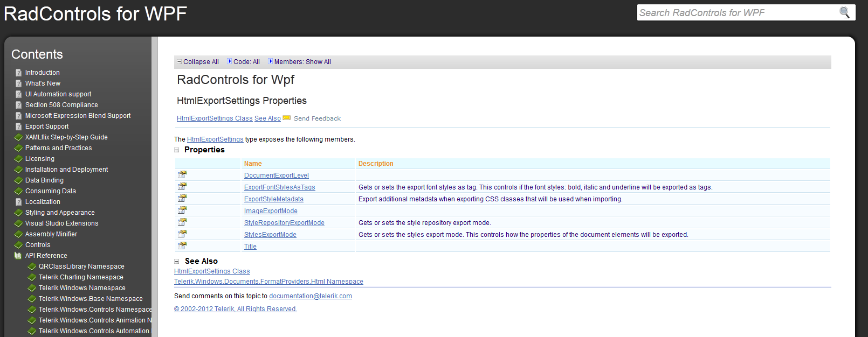Click the Data Binding book icon
The height and width of the screenshot is (337, 868).
tap(18, 180)
